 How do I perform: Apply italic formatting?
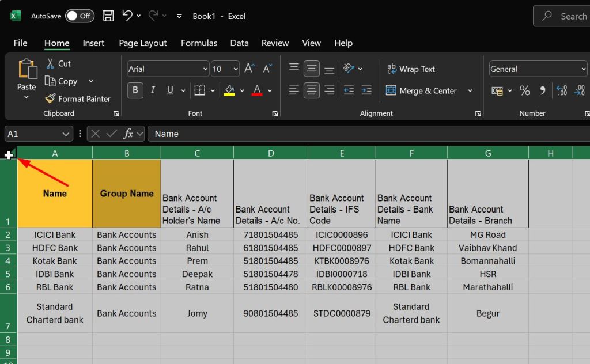tap(153, 90)
